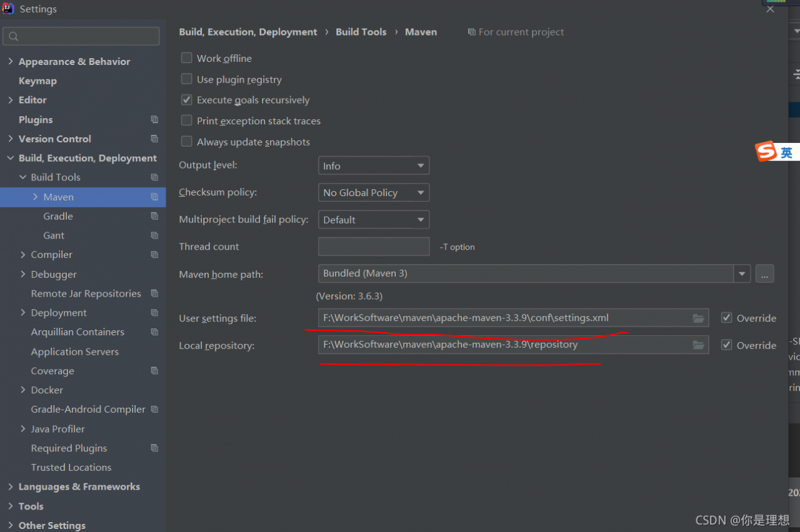The image size is (800, 532).
Task: Expand Appearance & Behavior section
Action: [x=10, y=61]
